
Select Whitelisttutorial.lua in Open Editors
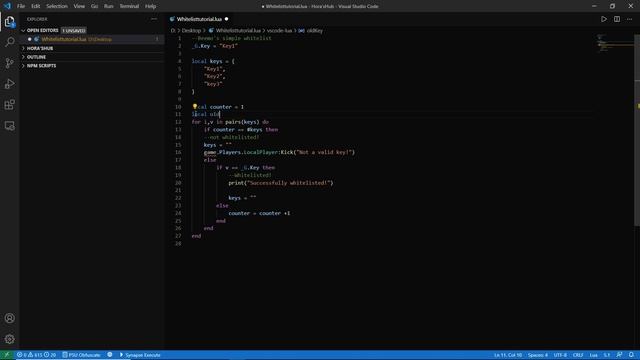tap(92, 39)
